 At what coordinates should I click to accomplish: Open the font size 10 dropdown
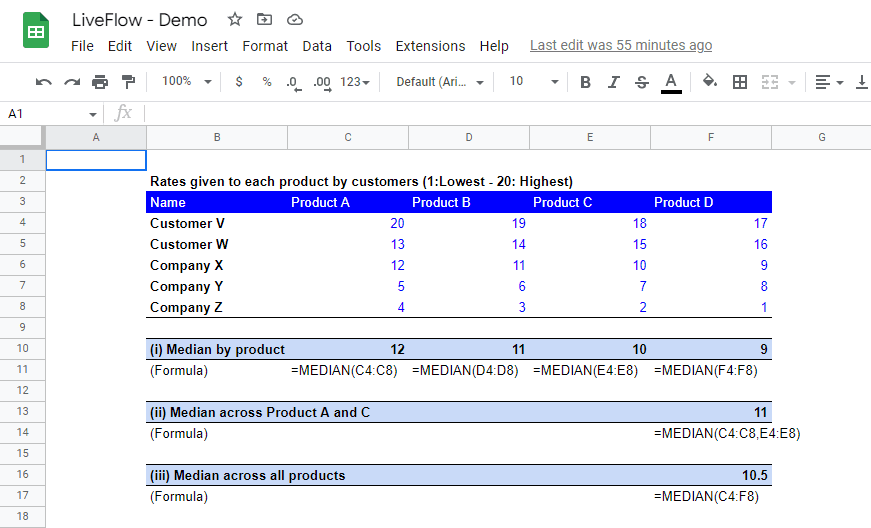point(533,82)
